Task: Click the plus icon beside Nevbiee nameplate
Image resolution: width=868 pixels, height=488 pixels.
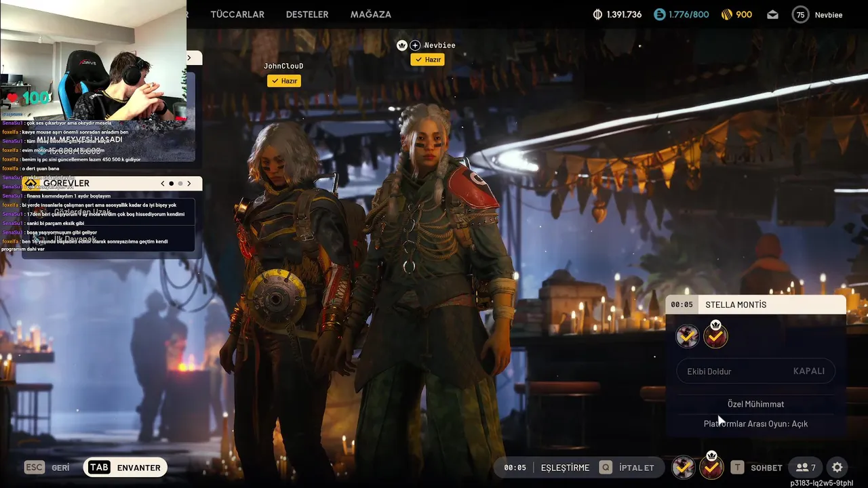Action: [415, 45]
